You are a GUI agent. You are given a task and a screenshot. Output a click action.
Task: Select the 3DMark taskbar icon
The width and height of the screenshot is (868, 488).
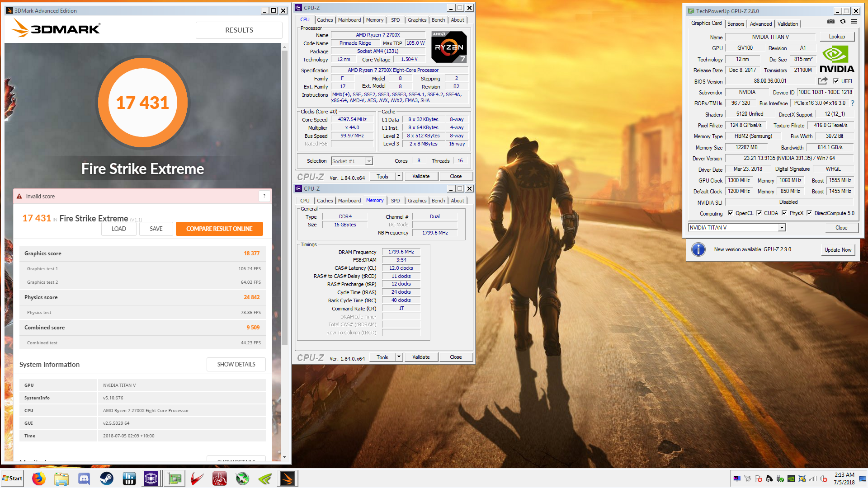click(x=288, y=479)
